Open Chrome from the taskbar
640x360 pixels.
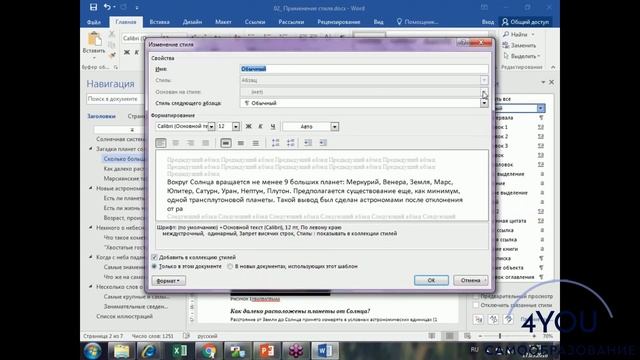pos(209,351)
